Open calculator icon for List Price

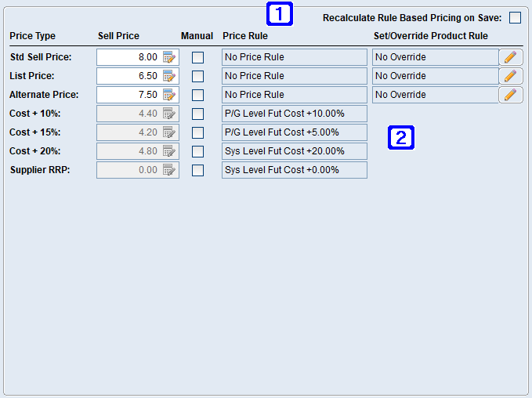[x=170, y=76]
